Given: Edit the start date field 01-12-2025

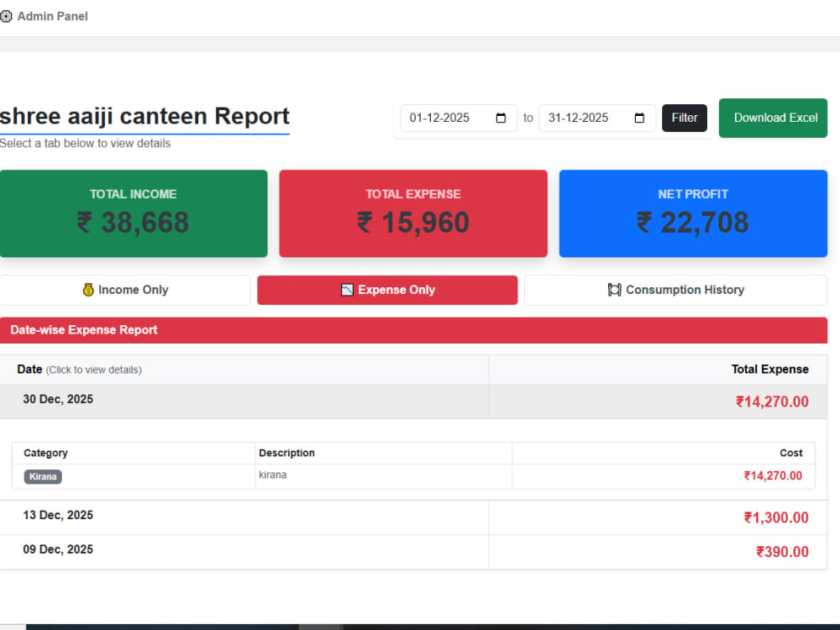Looking at the screenshot, I should click(x=459, y=118).
